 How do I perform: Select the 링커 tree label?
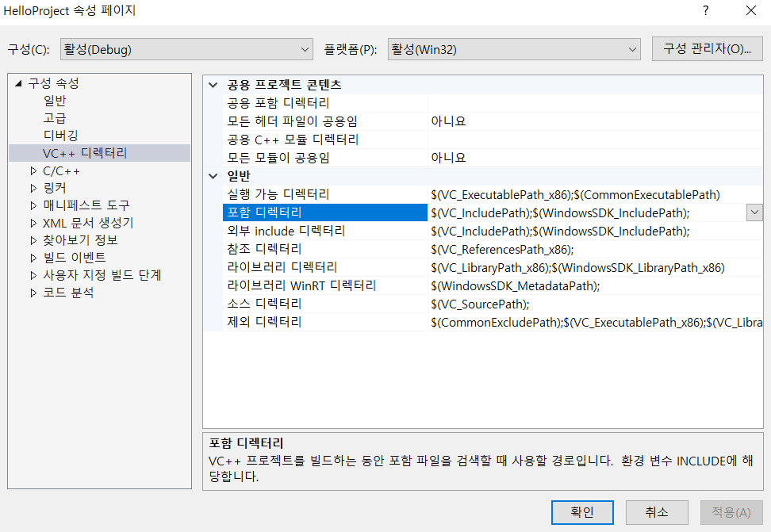[55, 188]
